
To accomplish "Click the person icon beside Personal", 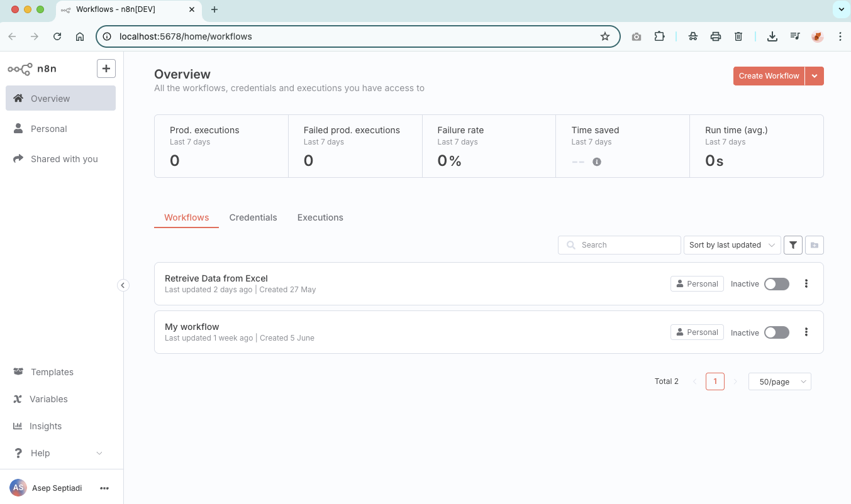I will [x=18, y=128].
